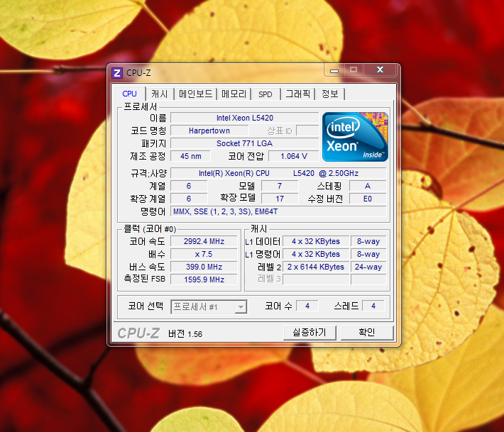
Task: Click the 스레드 value 4
Action: click(x=373, y=306)
